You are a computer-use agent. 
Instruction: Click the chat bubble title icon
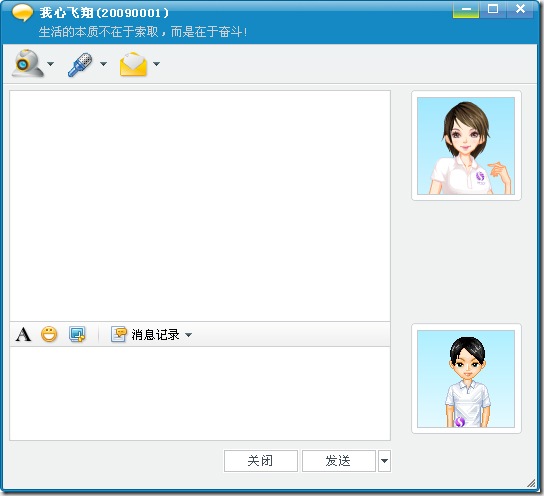pos(22,12)
